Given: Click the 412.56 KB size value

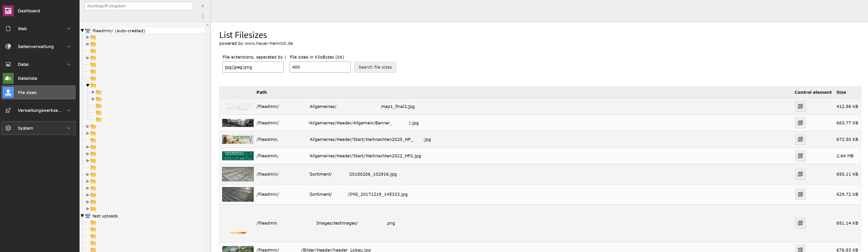Looking at the screenshot, I should (x=847, y=107).
